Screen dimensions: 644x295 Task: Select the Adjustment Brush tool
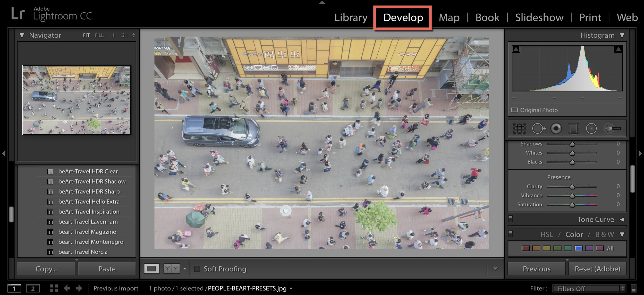coord(613,128)
